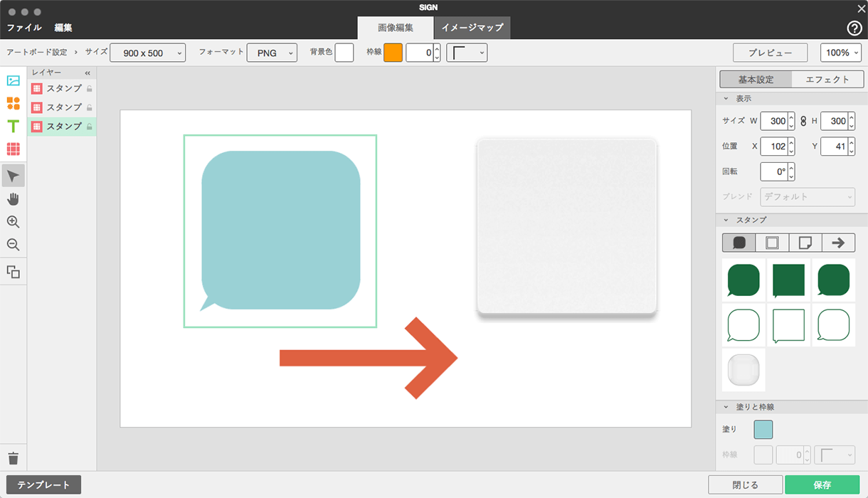The image size is (868, 498).
Task: Click the 回転 rotation input field
Action: click(773, 171)
